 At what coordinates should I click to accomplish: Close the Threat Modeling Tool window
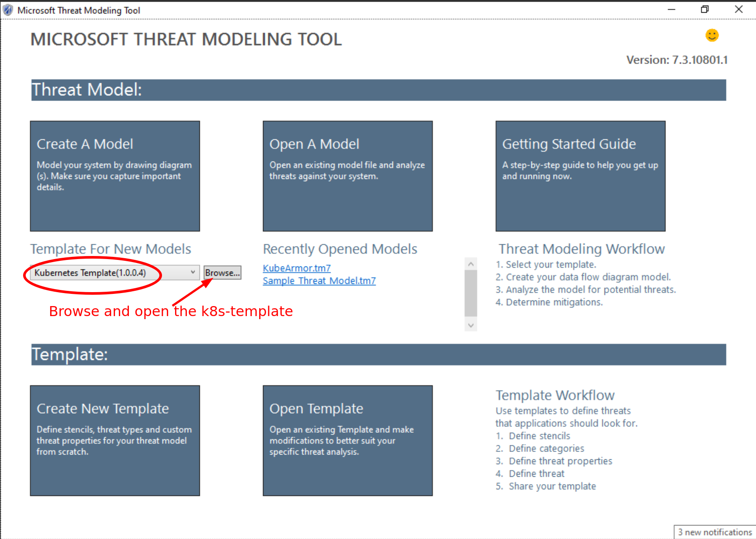pyautogui.click(x=739, y=10)
